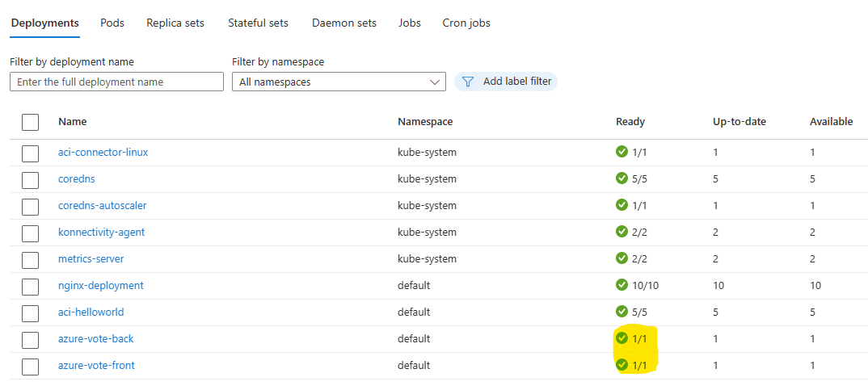Click green ready checkmark for coredns
The height and width of the screenshot is (390, 868).
(622, 178)
